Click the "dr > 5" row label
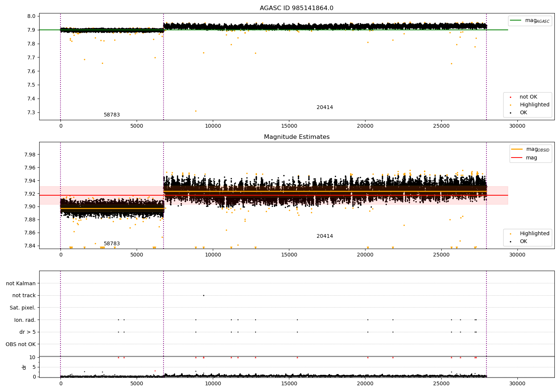Viewport: 560px width, 392px height. coord(28,332)
